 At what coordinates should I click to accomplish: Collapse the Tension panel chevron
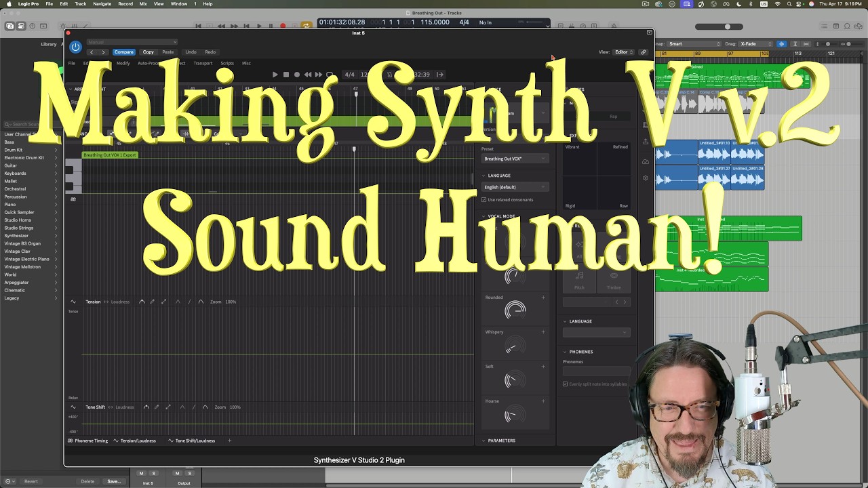pos(73,302)
